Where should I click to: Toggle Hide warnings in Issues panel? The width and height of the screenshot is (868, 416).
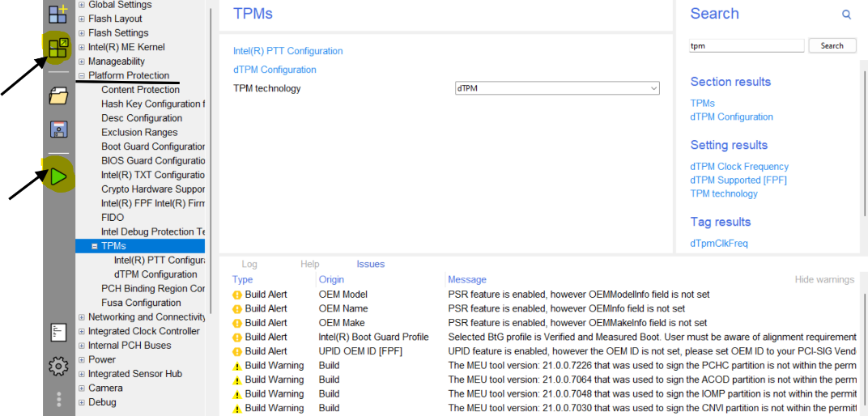point(823,280)
